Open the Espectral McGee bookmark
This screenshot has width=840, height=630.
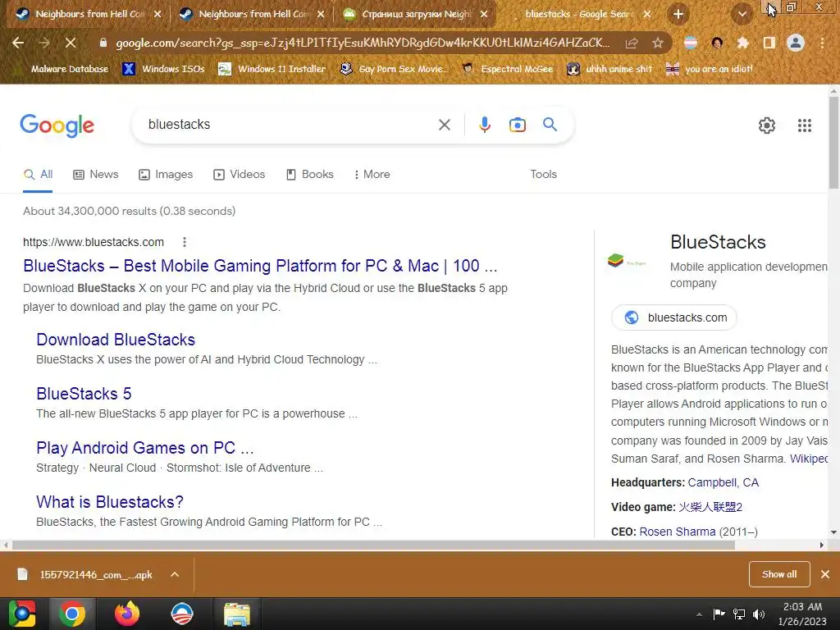(x=508, y=69)
